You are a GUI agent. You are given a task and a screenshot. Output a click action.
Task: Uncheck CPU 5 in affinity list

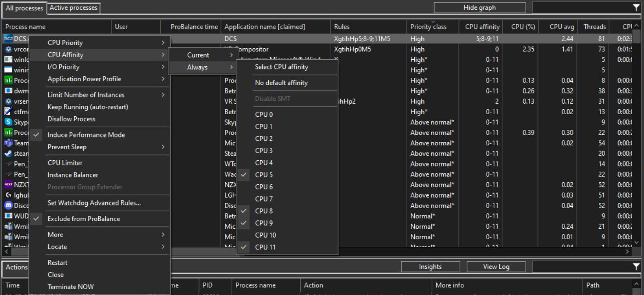coord(287,175)
